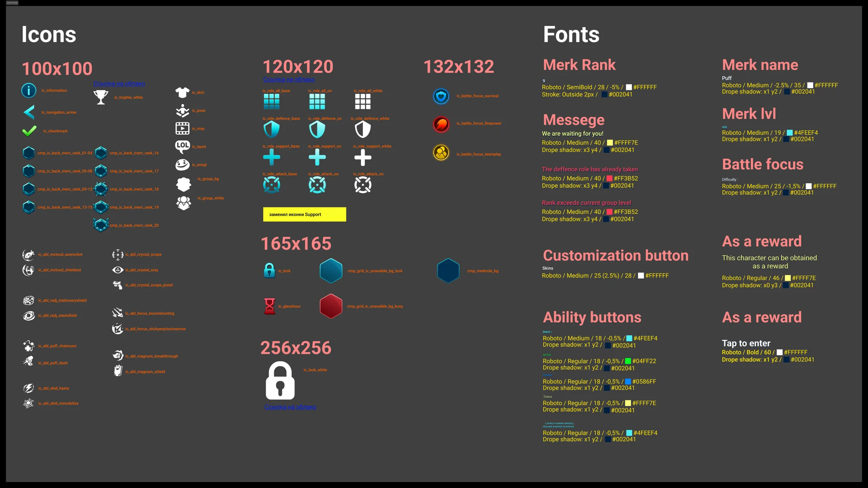Click the teal cmp_grid_ic_unavaible_bg_lock hexagon
The image size is (868, 488).
[x=331, y=270]
